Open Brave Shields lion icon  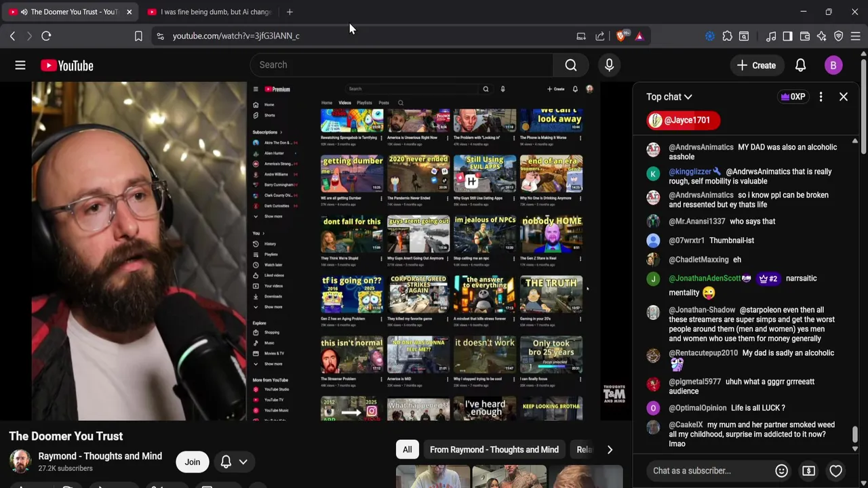[622, 35]
